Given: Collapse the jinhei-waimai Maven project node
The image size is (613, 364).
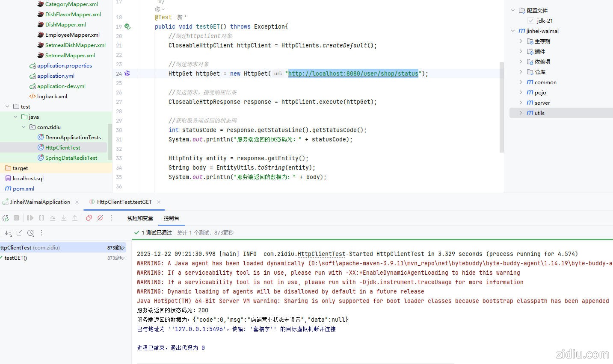Looking at the screenshot, I should coord(513,31).
